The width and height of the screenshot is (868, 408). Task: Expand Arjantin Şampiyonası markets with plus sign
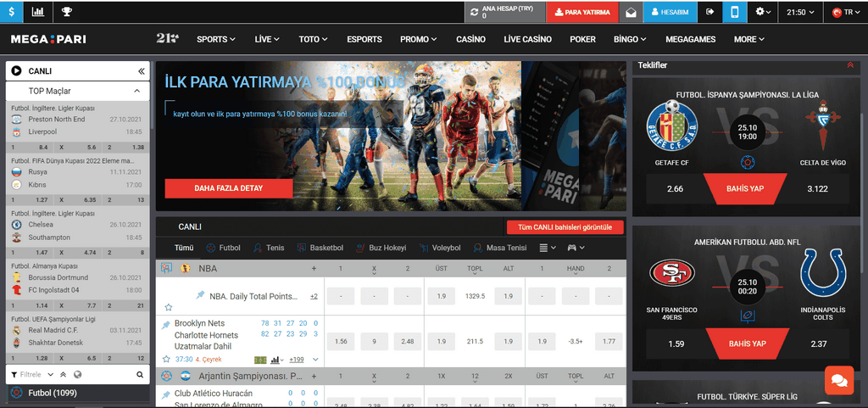314,376
